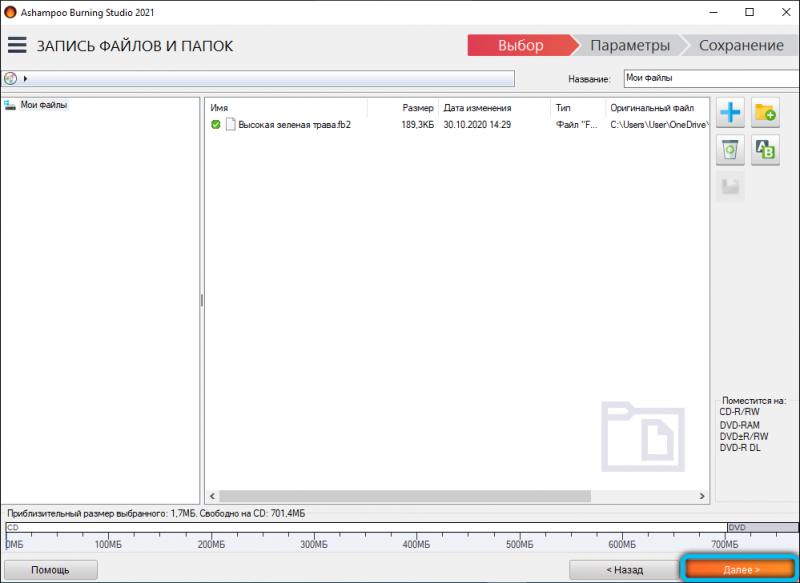Click the Ashampoo flame logo in the title bar
Screen dimensions: 800x583
coord(10,12)
